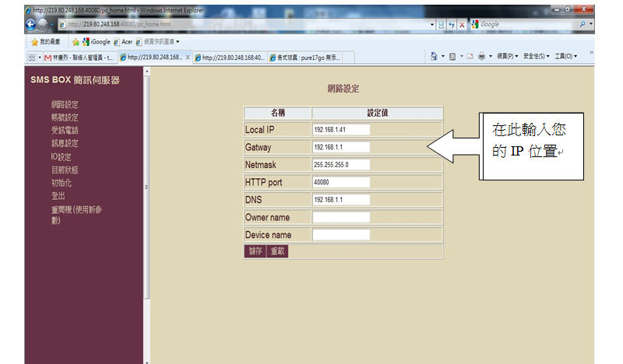Click the 重載 reload button

tap(277, 251)
